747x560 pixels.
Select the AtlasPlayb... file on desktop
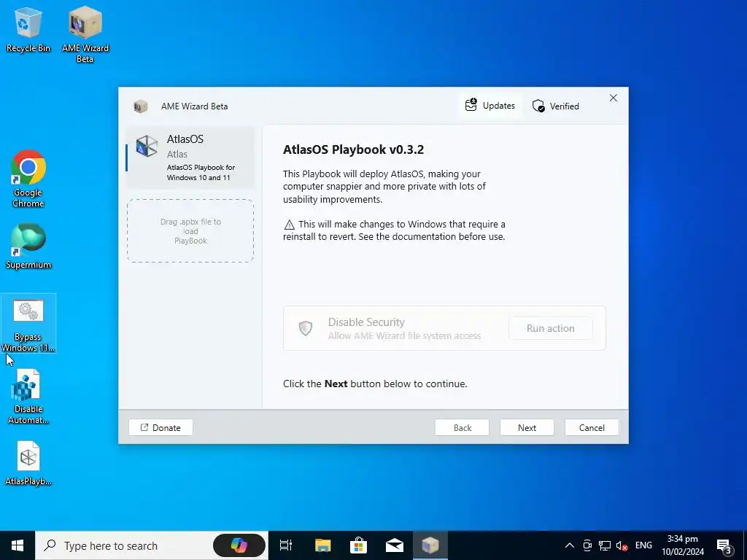[x=28, y=463]
